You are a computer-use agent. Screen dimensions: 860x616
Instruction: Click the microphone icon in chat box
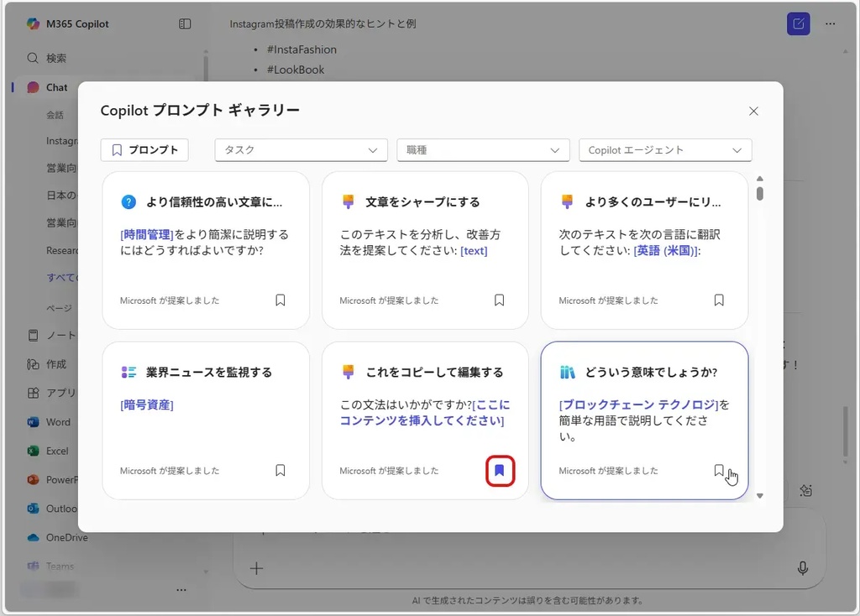click(802, 568)
